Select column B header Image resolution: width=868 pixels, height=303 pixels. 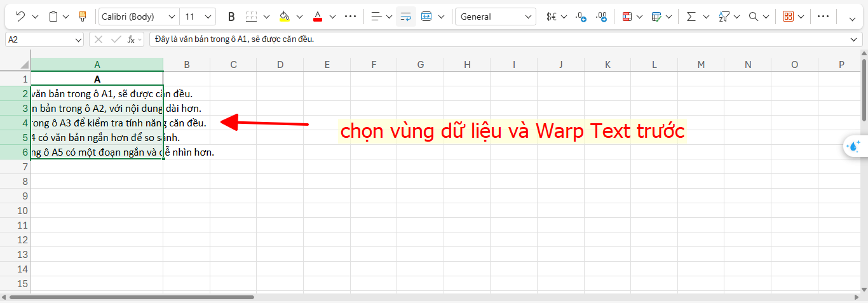[x=187, y=64]
